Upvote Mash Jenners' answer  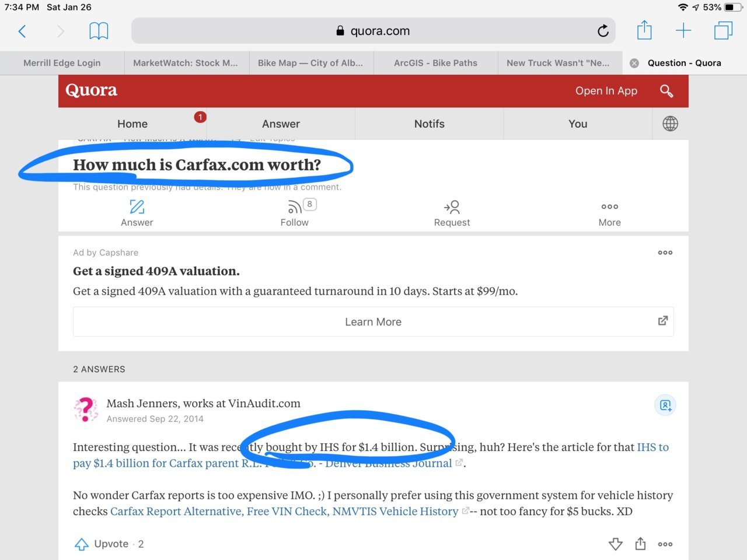[109, 544]
